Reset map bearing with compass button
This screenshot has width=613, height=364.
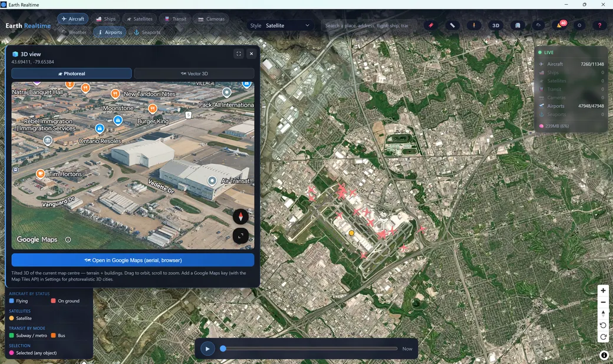click(603, 313)
